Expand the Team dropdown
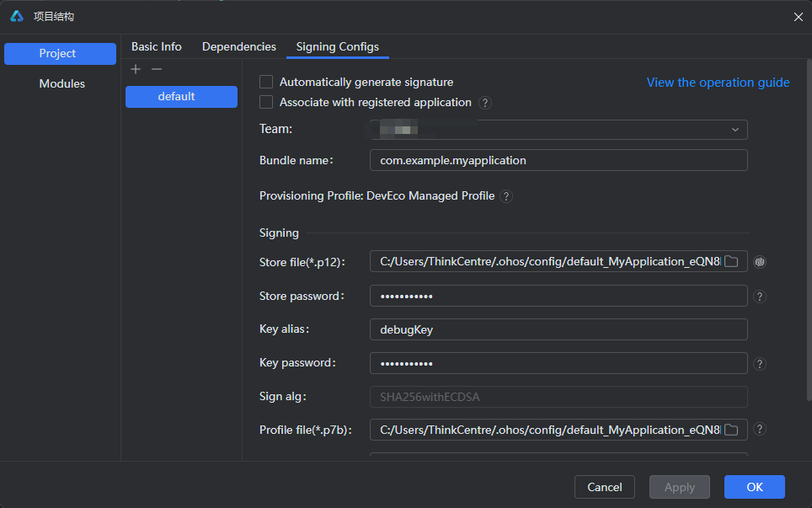 tap(735, 130)
